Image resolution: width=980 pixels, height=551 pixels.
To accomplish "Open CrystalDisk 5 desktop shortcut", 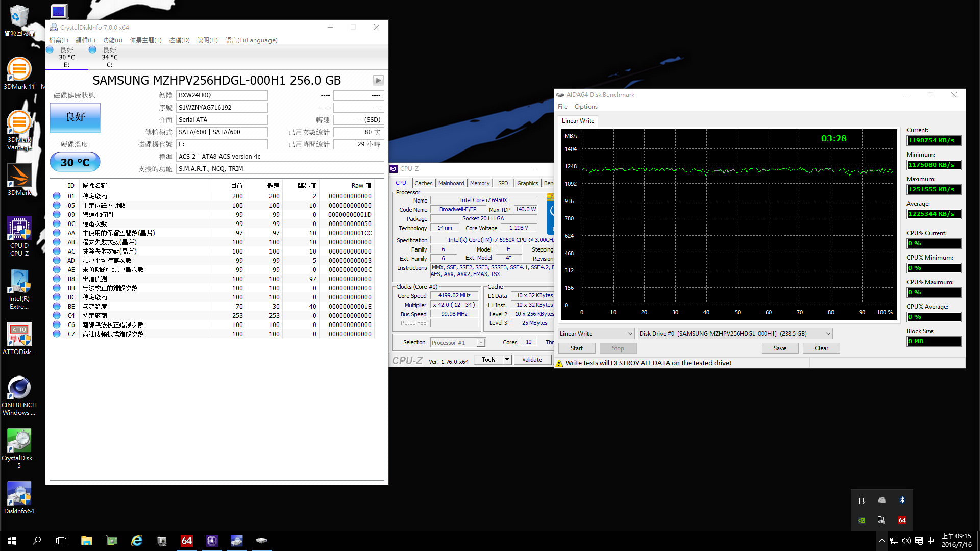I will coord(19,449).
